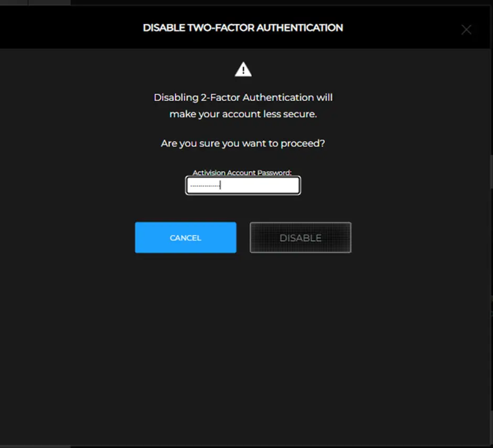493x448 pixels.
Task: Click 'make your account less secure' text
Action: click(243, 114)
